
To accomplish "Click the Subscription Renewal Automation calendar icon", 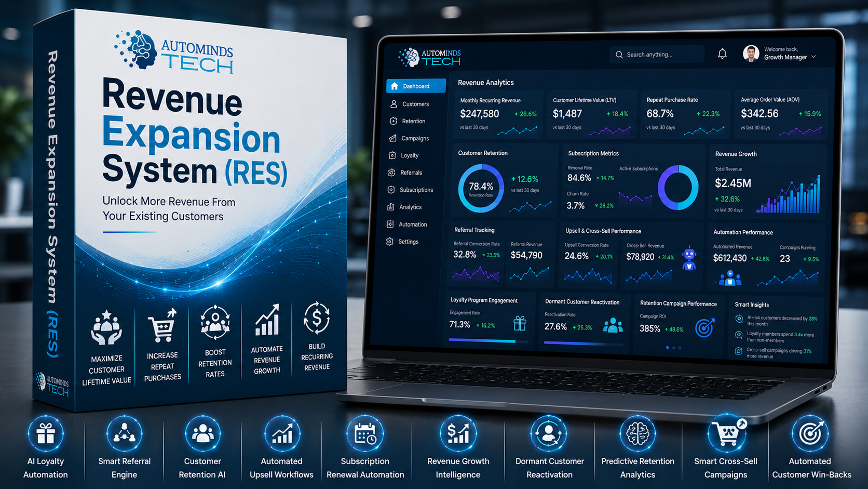I will point(365,434).
